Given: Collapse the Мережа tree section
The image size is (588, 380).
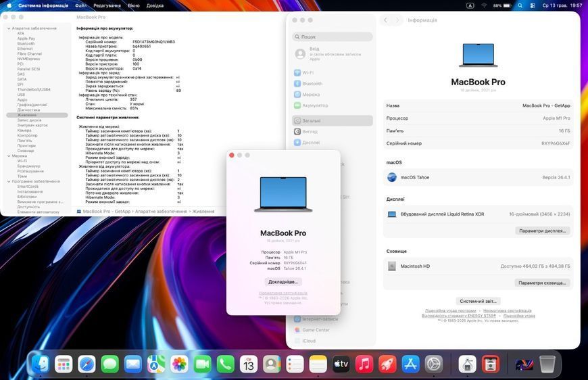Looking at the screenshot, I should click(9, 156).
